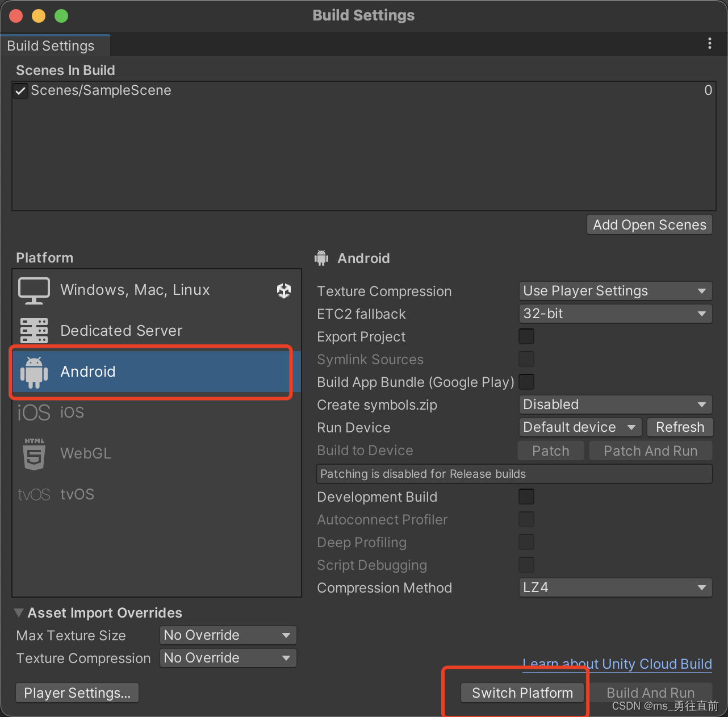Click the Patch button
This screenshot has width=728, height=717.
[551, 451]
